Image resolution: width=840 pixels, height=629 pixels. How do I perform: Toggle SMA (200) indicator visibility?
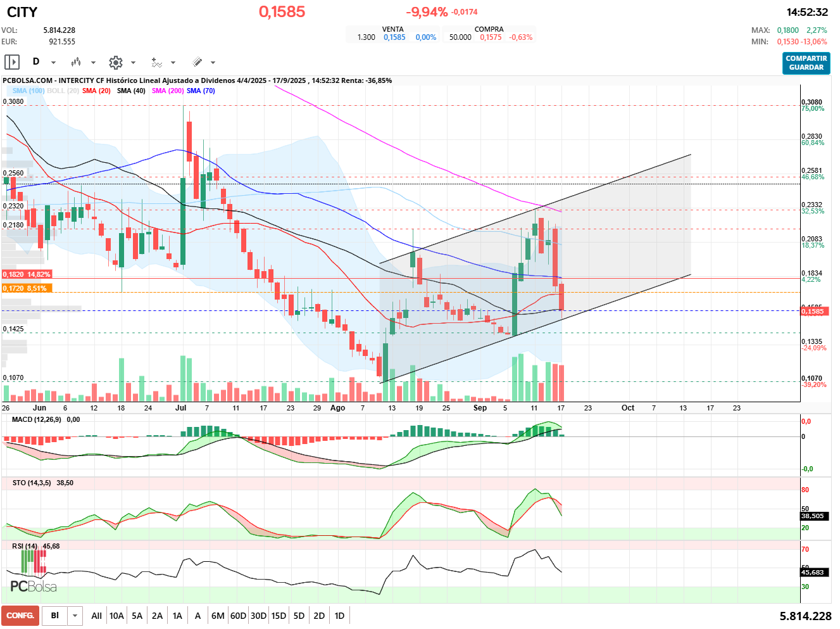coord(168,91)
